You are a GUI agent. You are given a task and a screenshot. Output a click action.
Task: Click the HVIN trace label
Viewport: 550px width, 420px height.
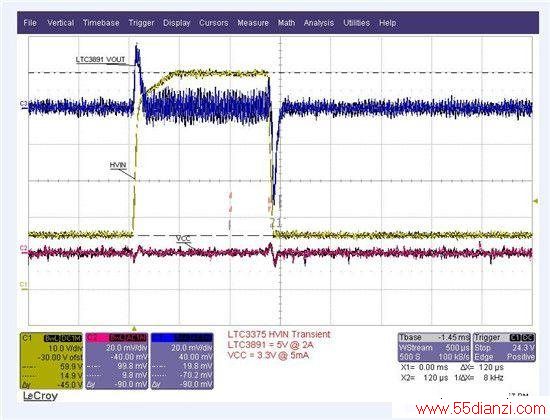point(118,165)
